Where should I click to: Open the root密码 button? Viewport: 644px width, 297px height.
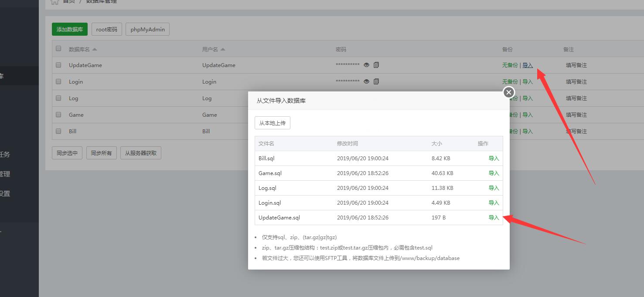106,29
